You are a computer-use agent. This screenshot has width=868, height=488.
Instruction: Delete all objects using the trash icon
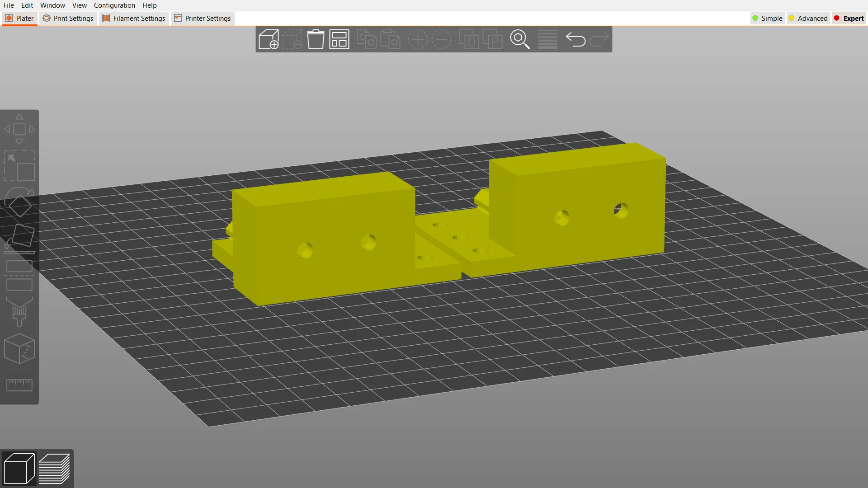coord(316,40)
